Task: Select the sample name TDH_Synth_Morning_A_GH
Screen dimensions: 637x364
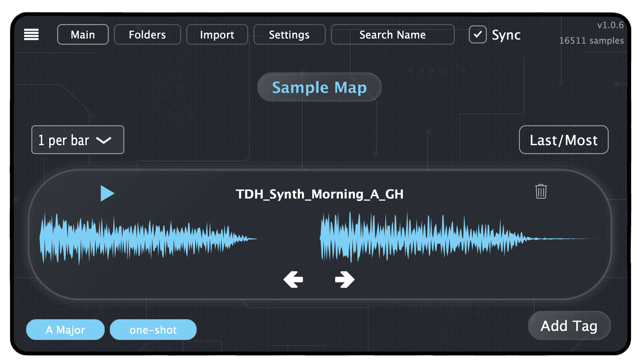Action: tap(319, 194)
